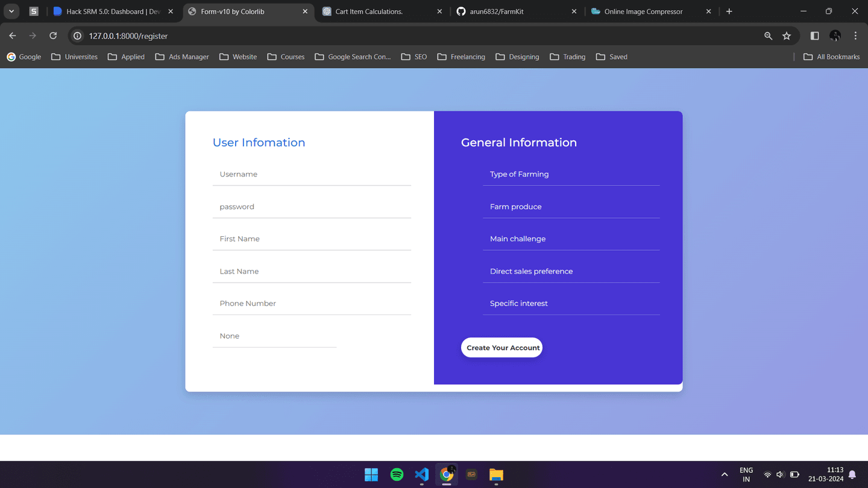Click the address bar URL
Image resolution: width=868 pixels, height=488 pixels.
click(x=128, y=36)
